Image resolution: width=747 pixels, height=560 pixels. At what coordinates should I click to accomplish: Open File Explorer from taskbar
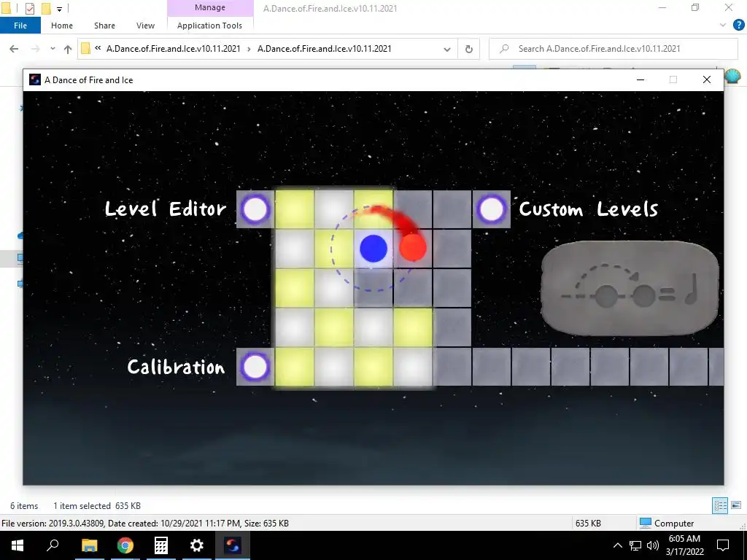(89, 545)
